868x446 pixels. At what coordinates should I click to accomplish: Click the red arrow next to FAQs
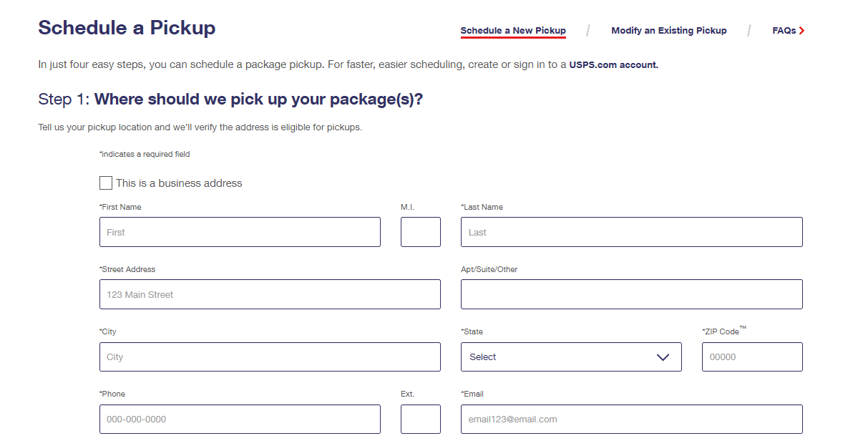tap(802, 31)
